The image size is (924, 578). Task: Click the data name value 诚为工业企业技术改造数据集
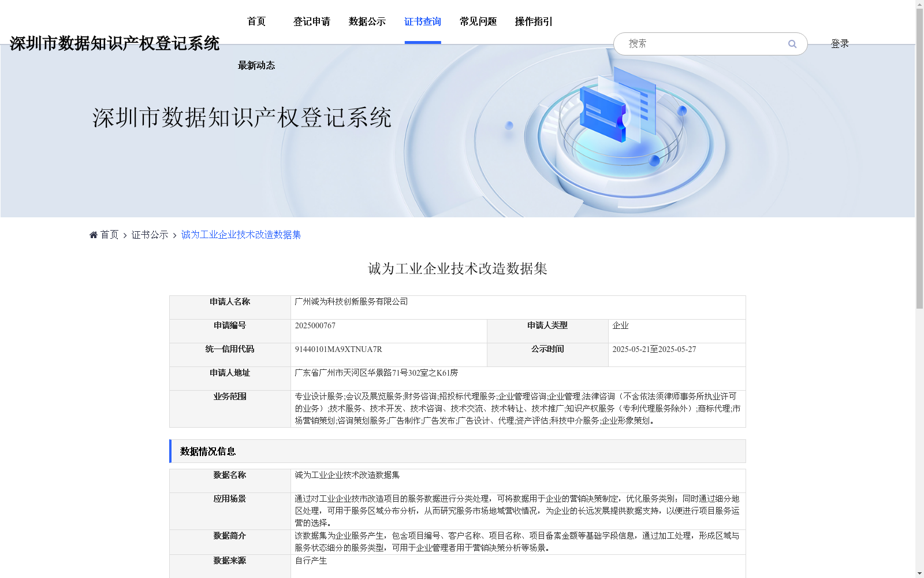(347, 475)
